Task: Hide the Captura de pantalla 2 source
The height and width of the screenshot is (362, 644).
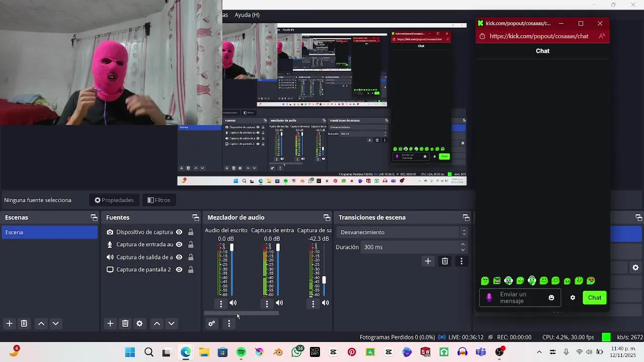Action: coord(179,270)
